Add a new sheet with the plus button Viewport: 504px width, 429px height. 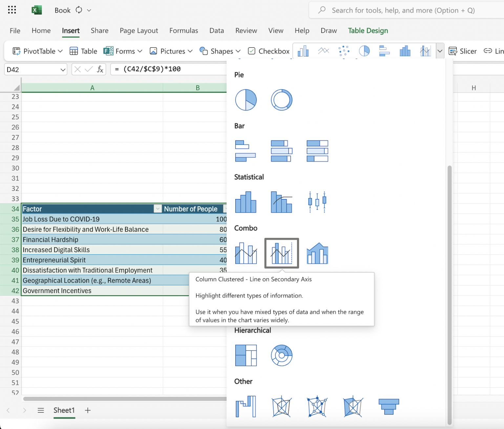87,410
